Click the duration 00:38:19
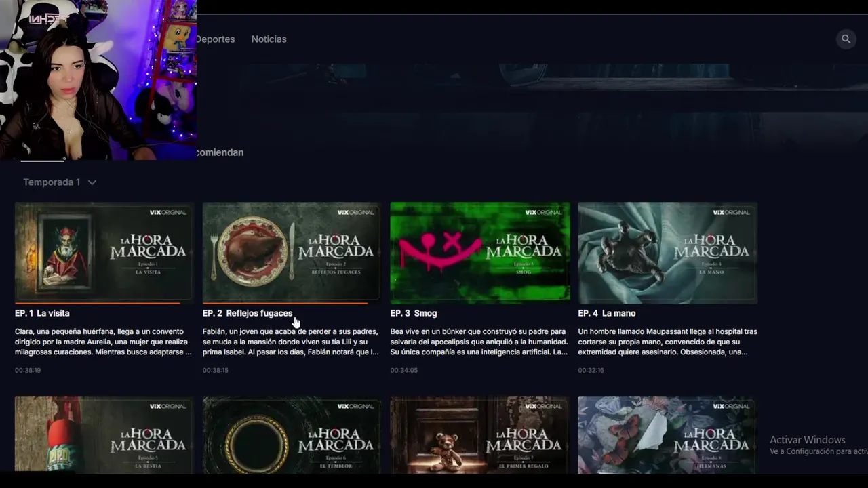This screenshot has height=488, width=868. coord(28,371)
